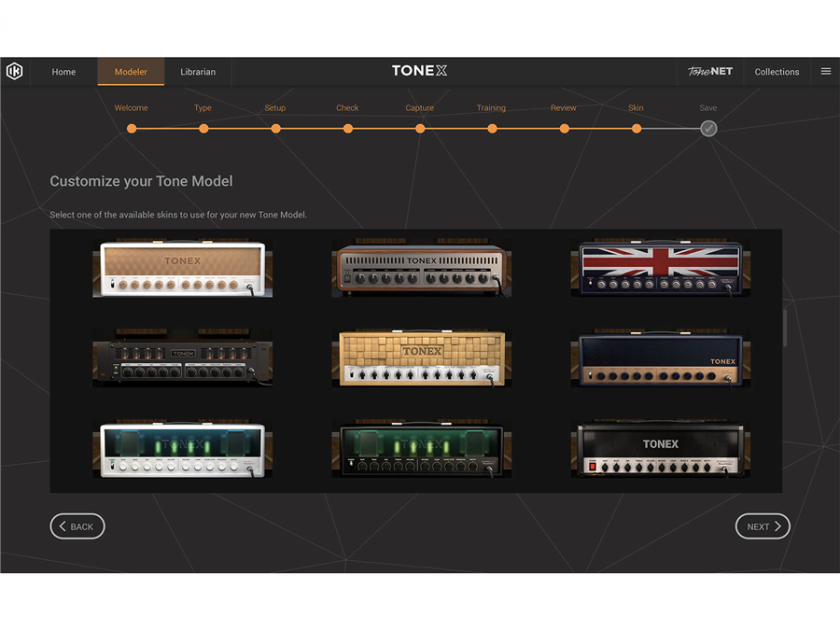
Task: Switch to the Home tab
Action: click(x=63, y=72)
